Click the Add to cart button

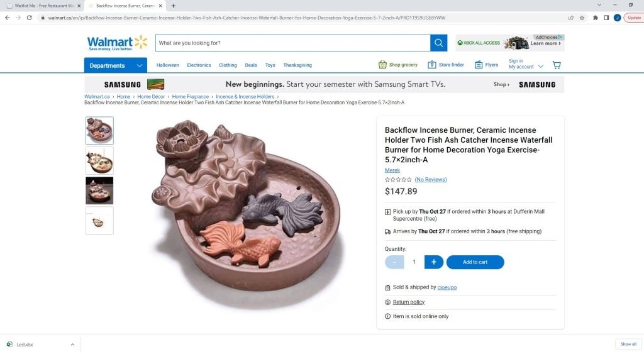475,262
